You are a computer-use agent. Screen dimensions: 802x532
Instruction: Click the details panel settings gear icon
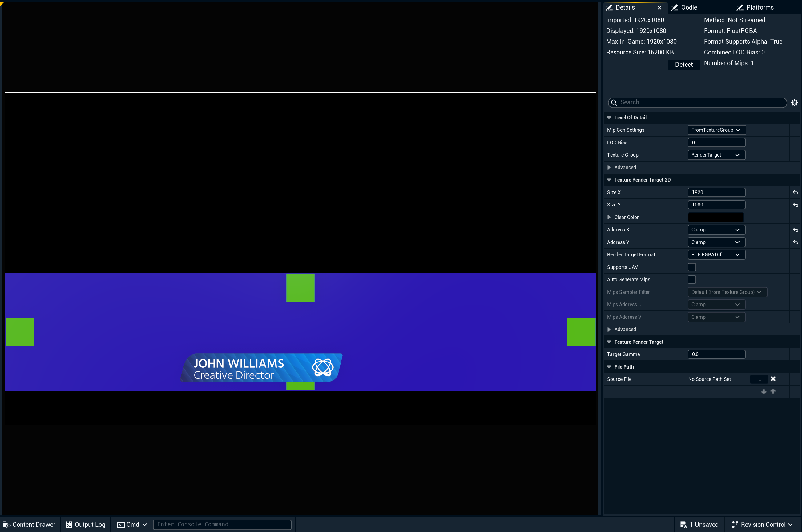pyautogui.click(x=795, y=102)
